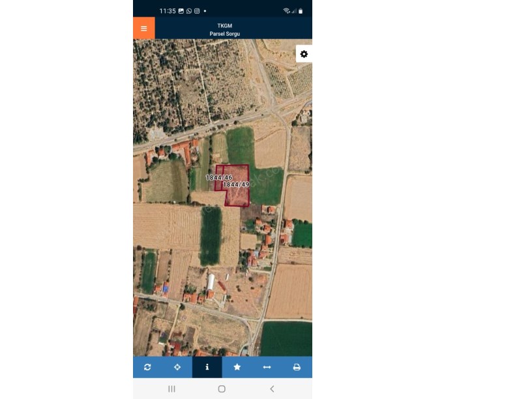
Task: Tap the Android back arrow
Action: coord(272,389)
